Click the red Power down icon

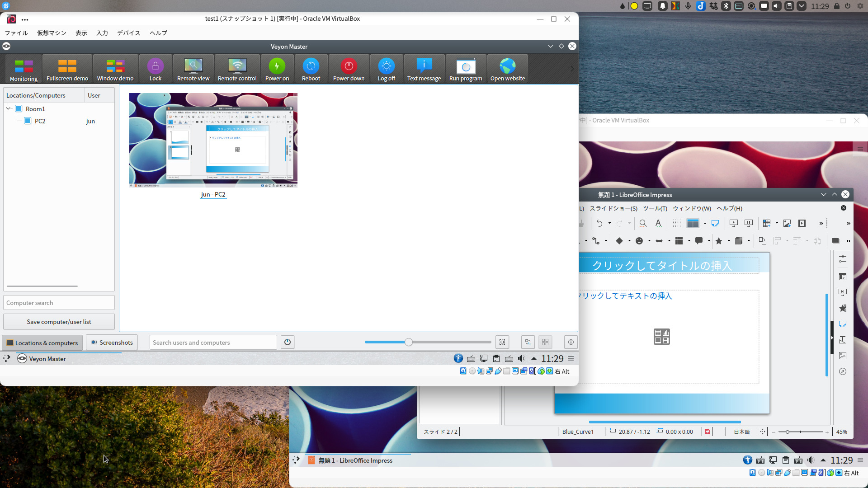349,69
